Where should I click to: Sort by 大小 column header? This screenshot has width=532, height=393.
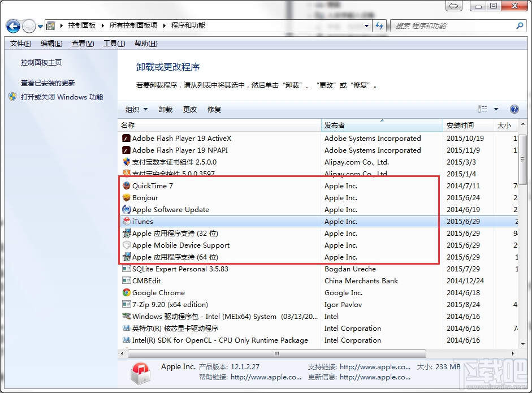point(505,125)
